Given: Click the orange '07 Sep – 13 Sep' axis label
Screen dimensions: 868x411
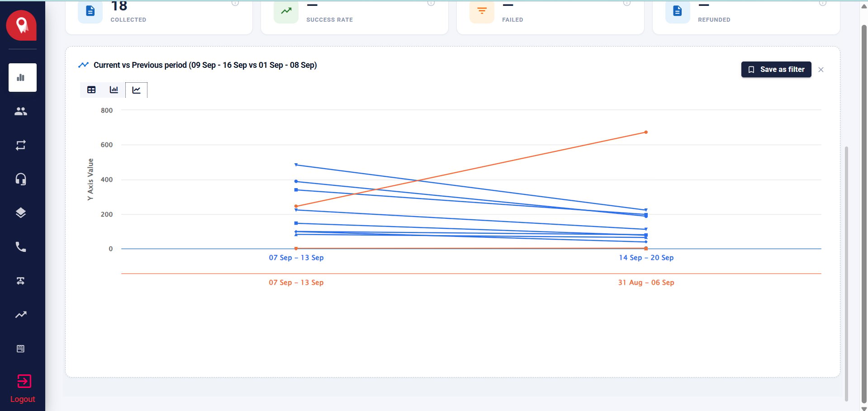Looking at the screenshot, I should click(296, 283).
